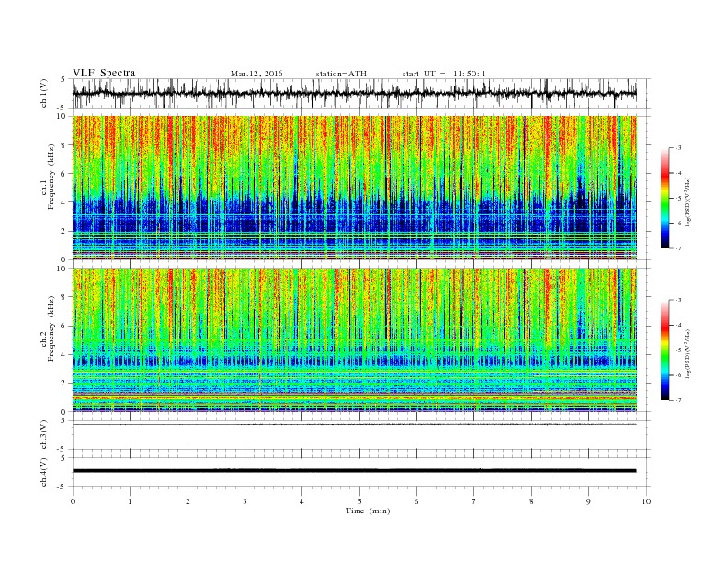Click the "6" kHz tick of ch.2 spectrogram

tap(64, 326)
